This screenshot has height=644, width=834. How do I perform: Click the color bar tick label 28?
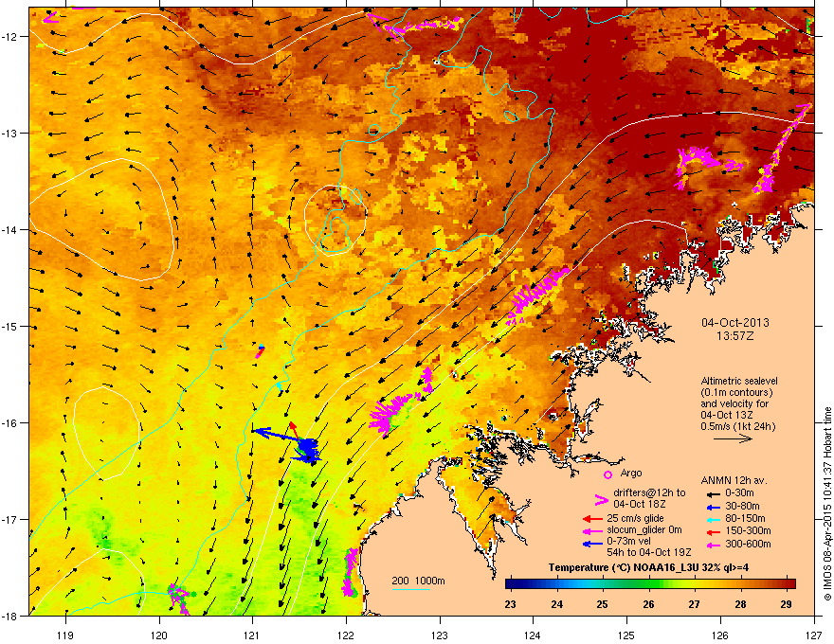740,604
